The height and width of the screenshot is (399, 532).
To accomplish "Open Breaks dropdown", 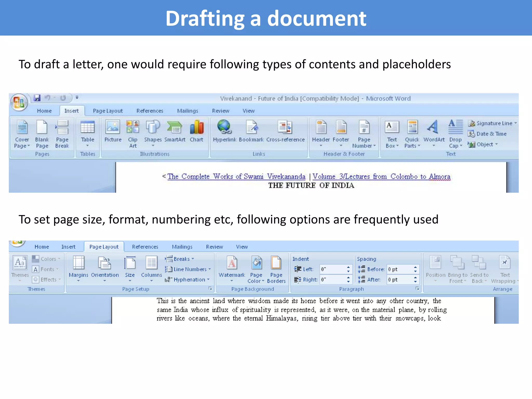I will click(x=180, y=259).
